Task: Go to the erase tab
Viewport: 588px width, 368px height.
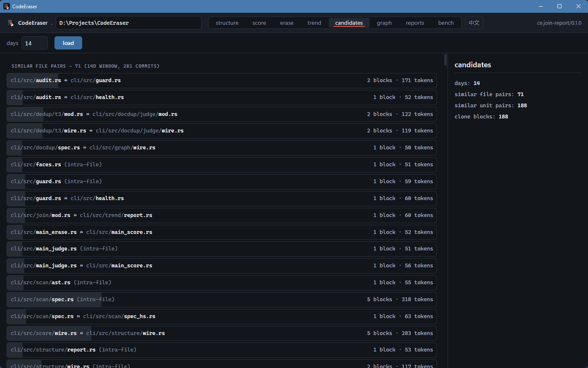Action: (x=287, y=23)
